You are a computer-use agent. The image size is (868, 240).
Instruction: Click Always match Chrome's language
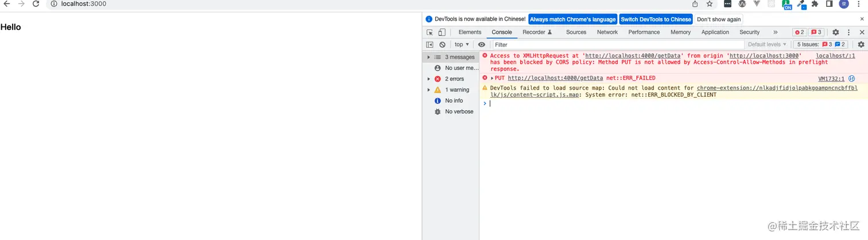point(573,19)
